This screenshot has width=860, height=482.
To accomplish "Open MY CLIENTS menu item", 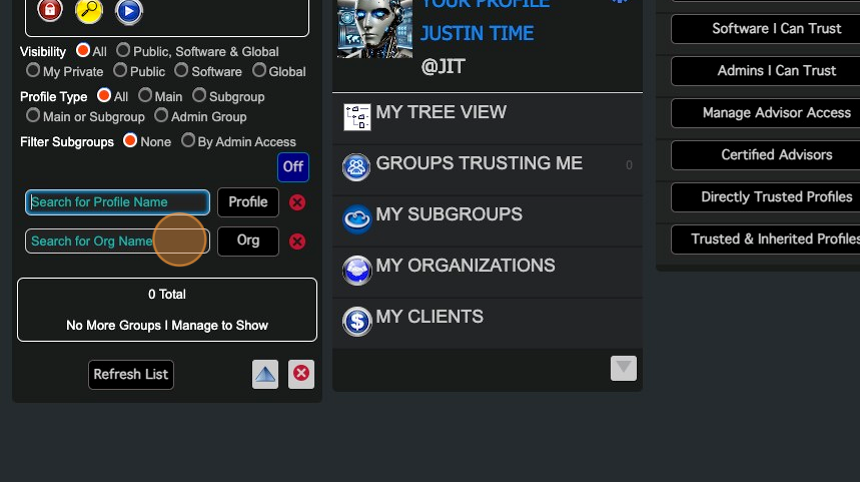I will 488,324.
